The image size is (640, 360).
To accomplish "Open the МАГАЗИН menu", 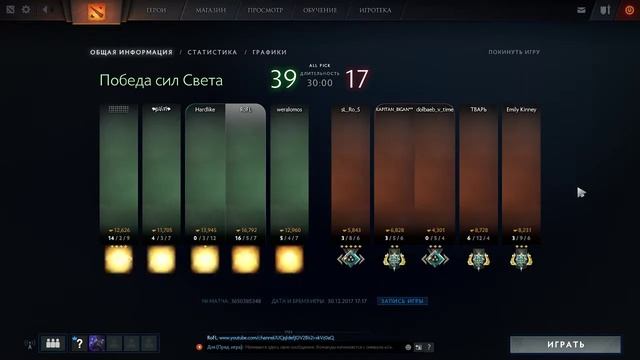I will tap(211, 10).
